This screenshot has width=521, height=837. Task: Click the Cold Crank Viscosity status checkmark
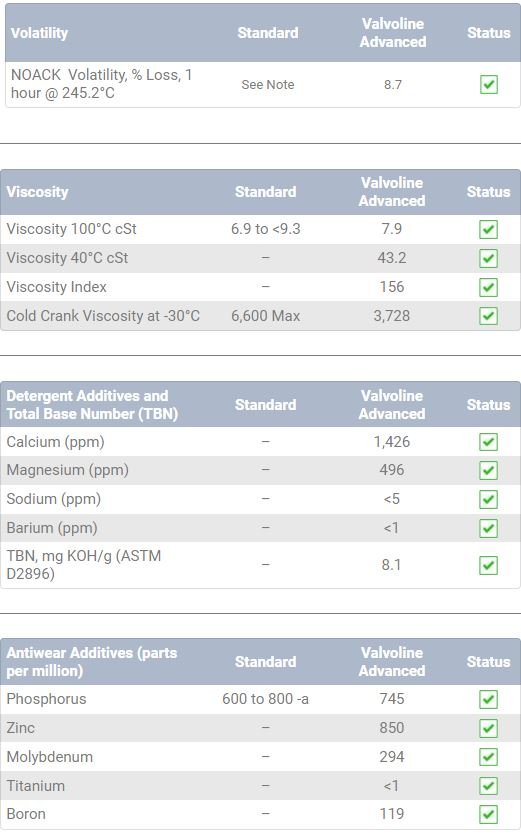pos(488,316)
